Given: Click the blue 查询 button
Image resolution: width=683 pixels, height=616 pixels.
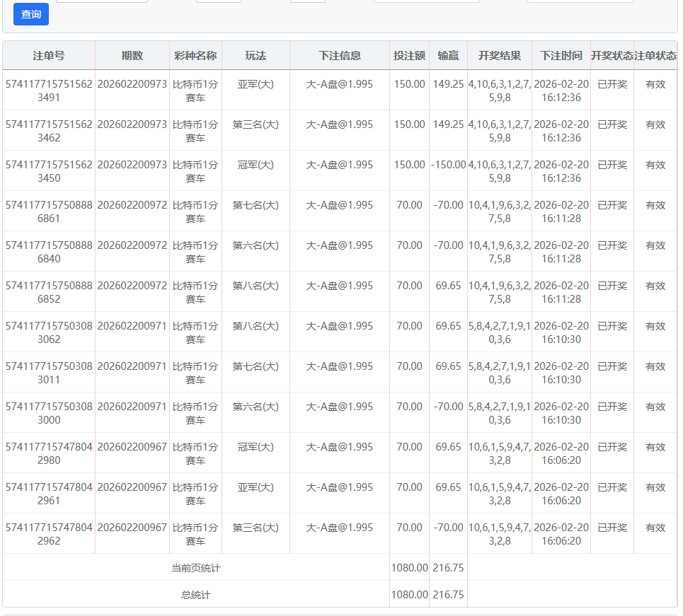Looking at the screenshot, I should pos(31,14).
